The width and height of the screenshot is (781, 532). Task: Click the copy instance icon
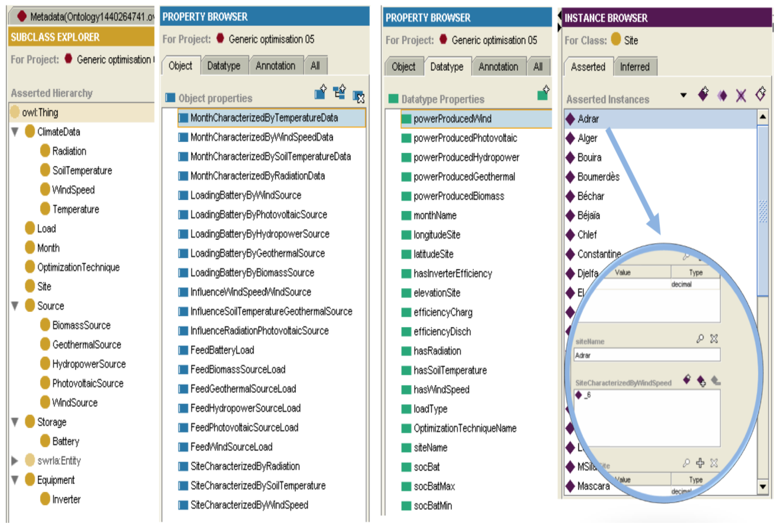pyautogui.click(x=722, y=96)
